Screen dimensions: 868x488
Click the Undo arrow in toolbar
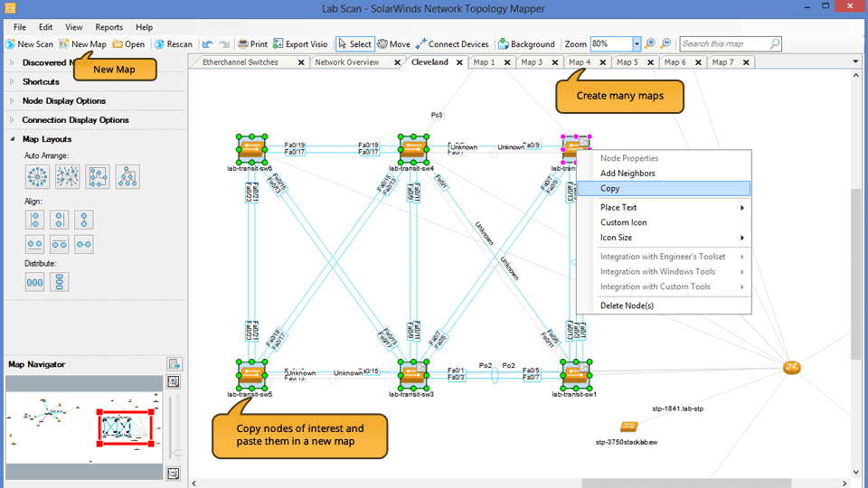tap(208, 44)
